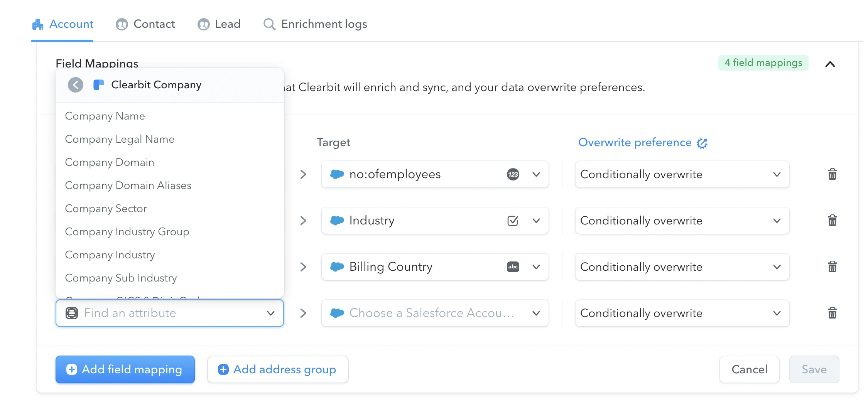This screenshot has width=868, height=408.
Task: Click the Clearbit logo icon in dropdown header
Action: tap(99, 85)
